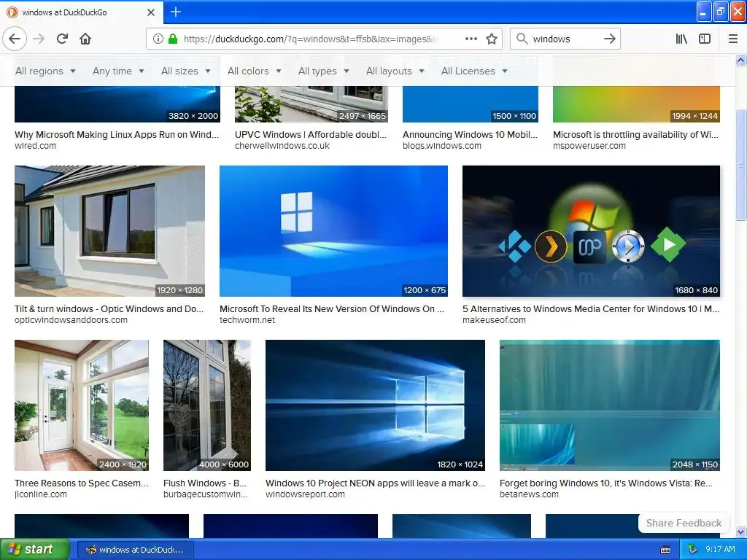Viewport: 747px width, 560px height.
Task: Open the Media Center alternatives image
Action: tap(591, 231)
